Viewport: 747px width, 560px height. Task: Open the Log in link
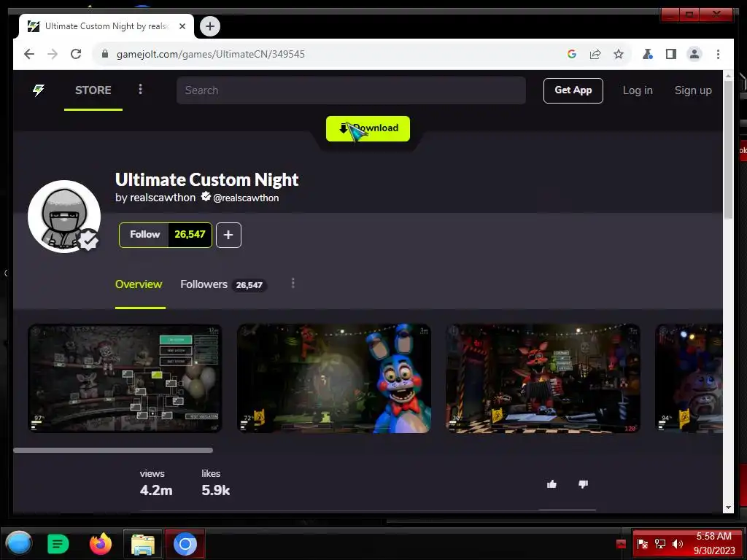coord(638,90)
